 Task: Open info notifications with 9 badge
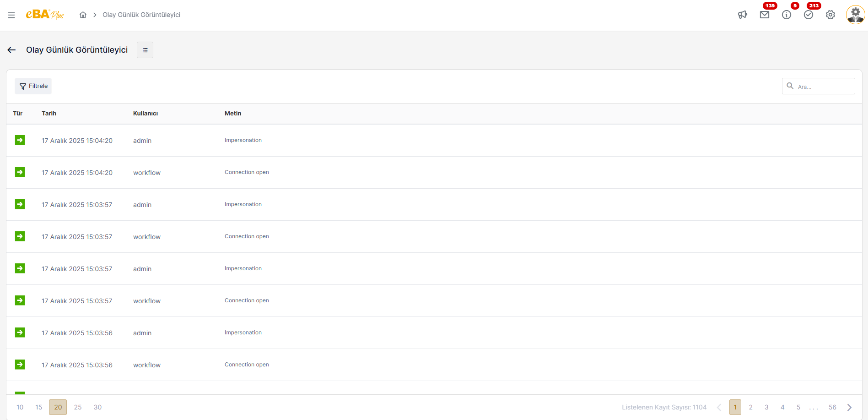click(x=787, y=15)
